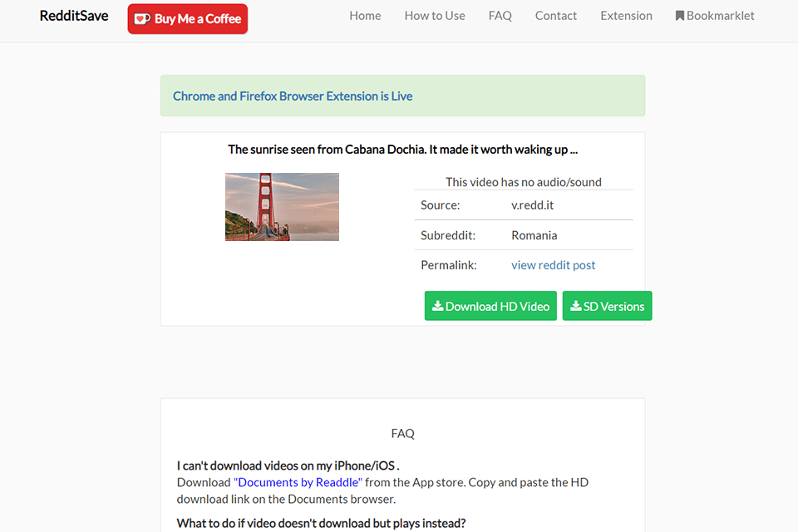Click the download icon on Download HD Video
This screenshot has width=798, height=532.
[438, 306]
